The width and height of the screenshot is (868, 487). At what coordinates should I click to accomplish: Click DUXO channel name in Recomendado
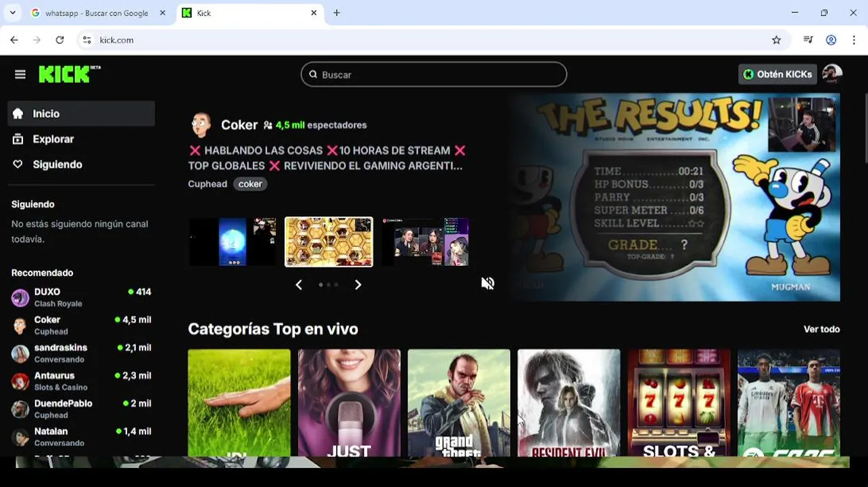click(47, 292)
